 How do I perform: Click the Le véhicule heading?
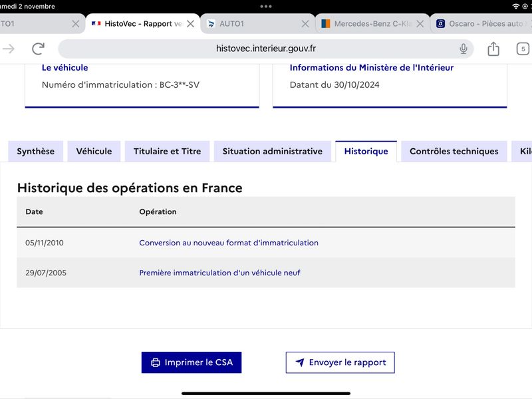pyautogui.click(x=65, y=68)
